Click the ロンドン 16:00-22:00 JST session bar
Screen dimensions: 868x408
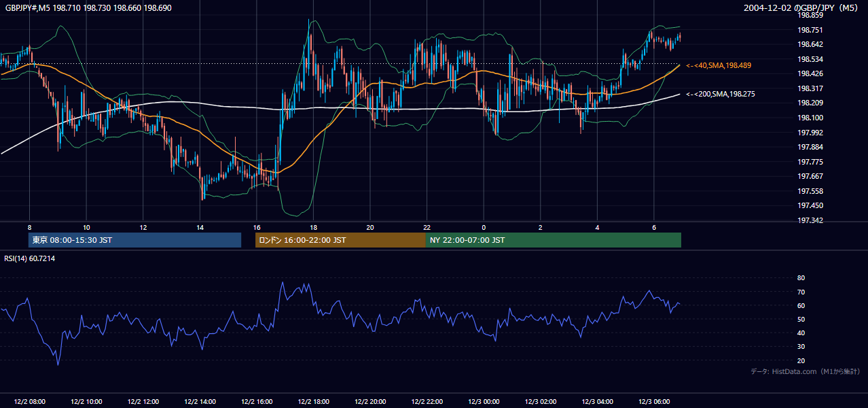click(x=340, y=240)
